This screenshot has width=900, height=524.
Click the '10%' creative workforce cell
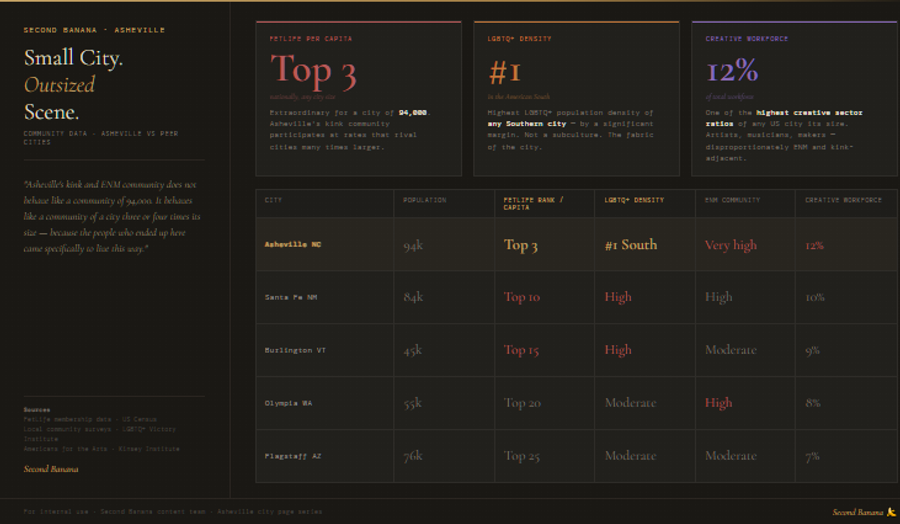[x=814, y=297]
